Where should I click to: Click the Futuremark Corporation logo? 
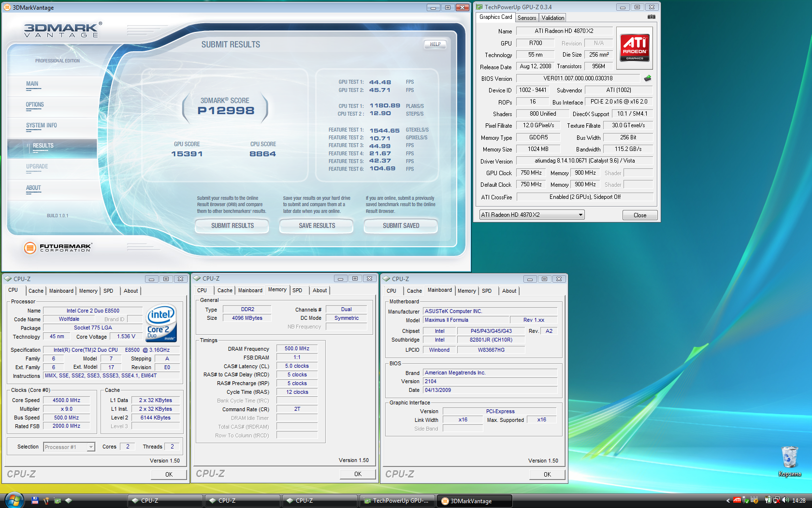point(58,248)
